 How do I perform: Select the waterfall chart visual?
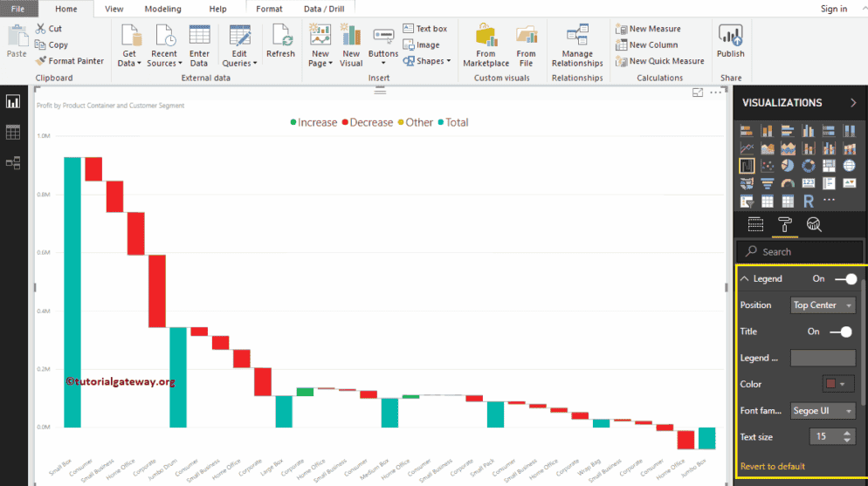[x=747, y=165]
